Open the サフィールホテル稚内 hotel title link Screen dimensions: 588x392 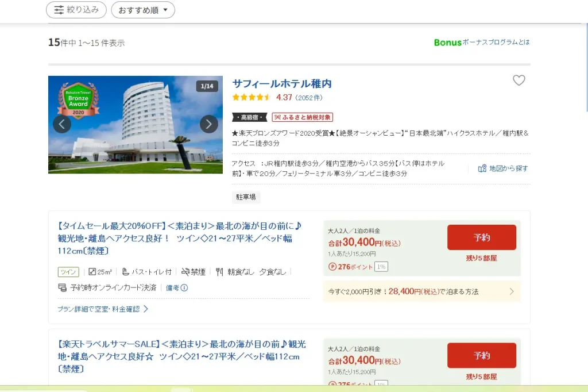tap(282, 83)
